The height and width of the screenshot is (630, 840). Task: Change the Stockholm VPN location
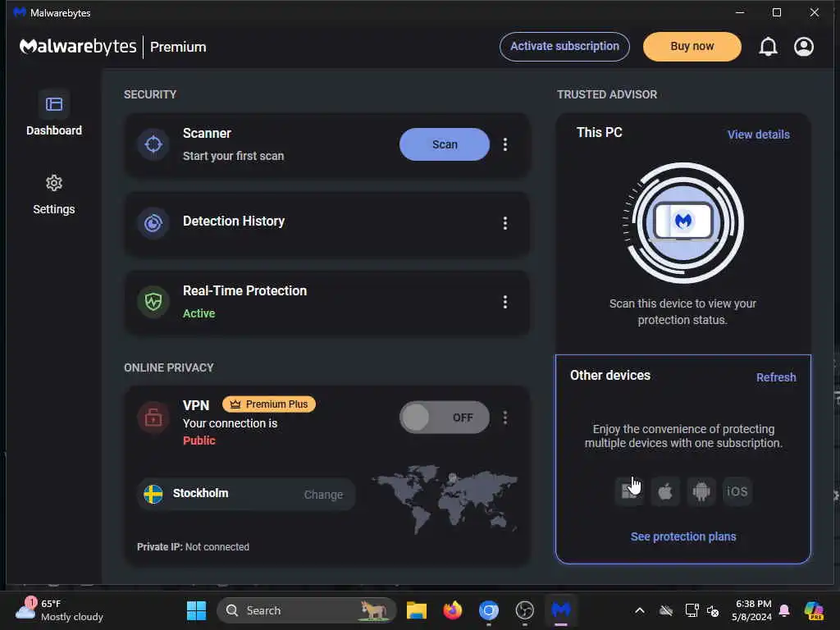323,495
